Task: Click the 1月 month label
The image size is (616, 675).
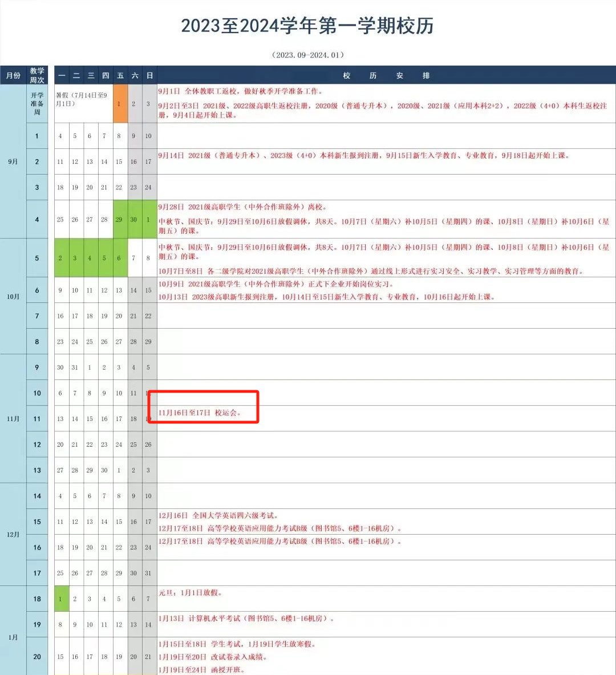Action: [x=13, y=637]
